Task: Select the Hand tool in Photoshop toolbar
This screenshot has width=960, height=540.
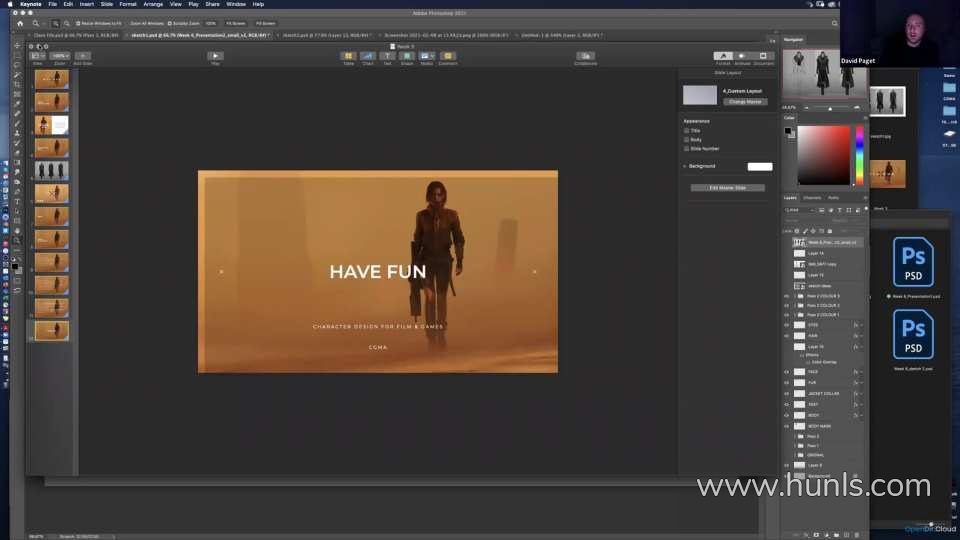Action: (x=17, y=231)
